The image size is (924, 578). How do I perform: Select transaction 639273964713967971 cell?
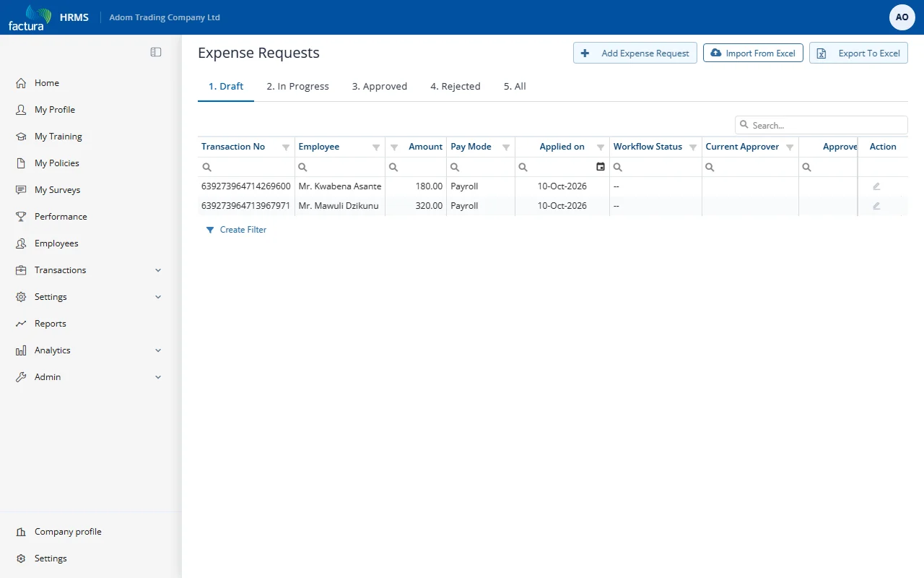click(246, 206)
